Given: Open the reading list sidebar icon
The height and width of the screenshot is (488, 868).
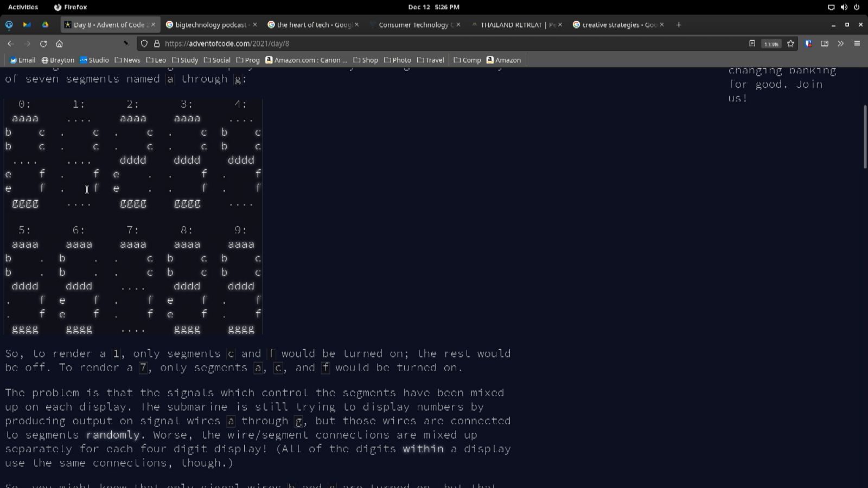Looking at the screenshot, I should (x=825, y=44).
